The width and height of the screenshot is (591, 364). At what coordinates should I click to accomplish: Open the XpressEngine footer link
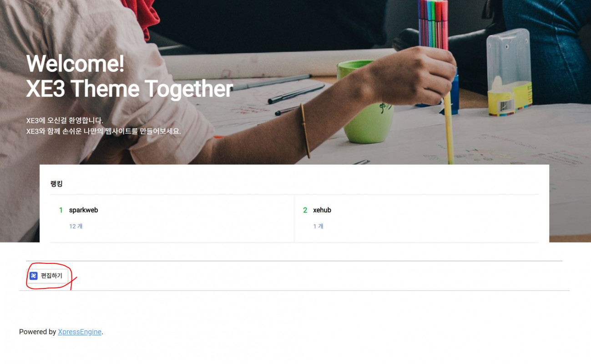tap(80, 332)
